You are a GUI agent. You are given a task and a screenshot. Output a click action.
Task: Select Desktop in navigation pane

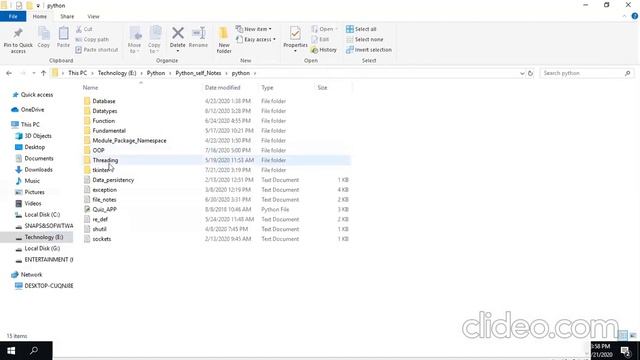tap(35, 147)
